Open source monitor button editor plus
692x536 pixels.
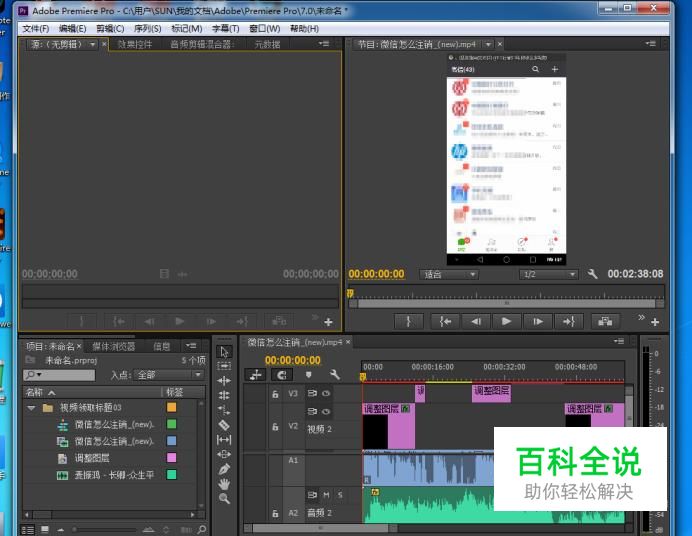coord(328,322)
